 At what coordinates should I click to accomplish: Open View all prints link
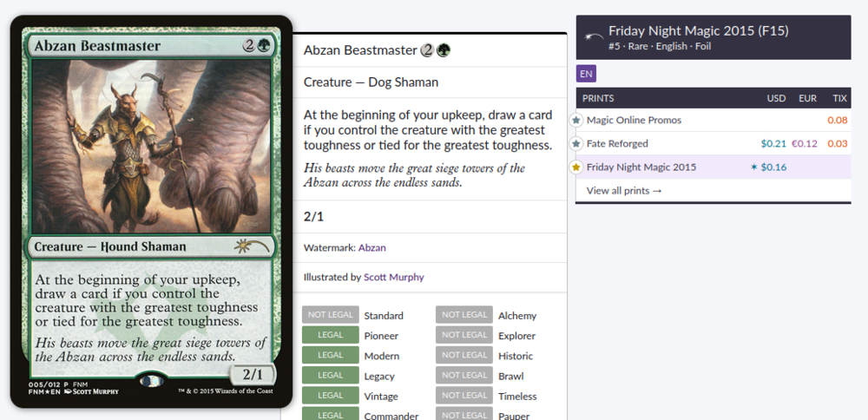click(x=624, y=190)
